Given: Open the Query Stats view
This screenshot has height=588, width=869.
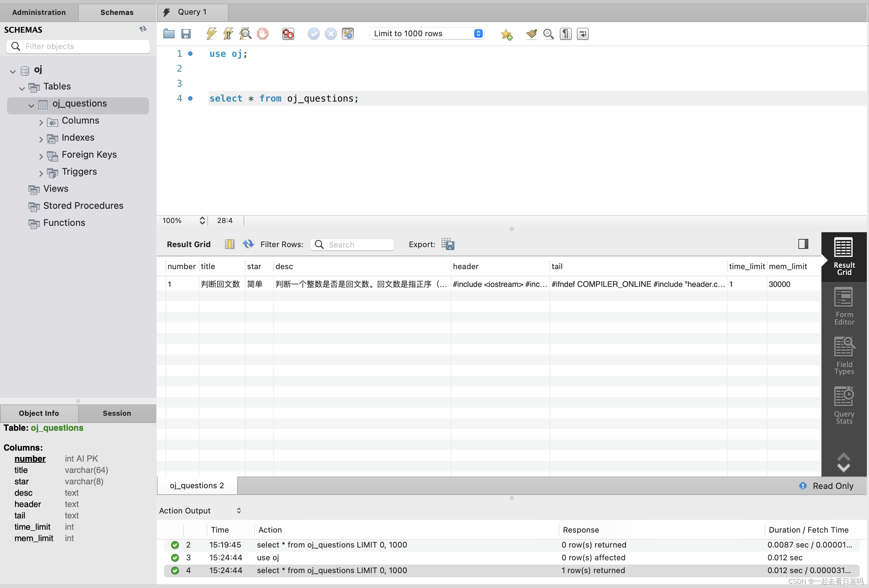Looking at the screenshot, I should (x=844, y=405).
